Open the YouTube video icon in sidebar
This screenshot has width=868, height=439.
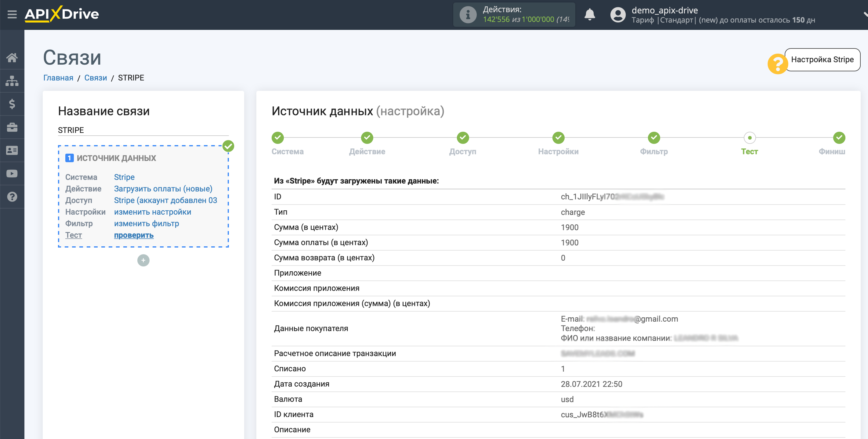[12, 174]
